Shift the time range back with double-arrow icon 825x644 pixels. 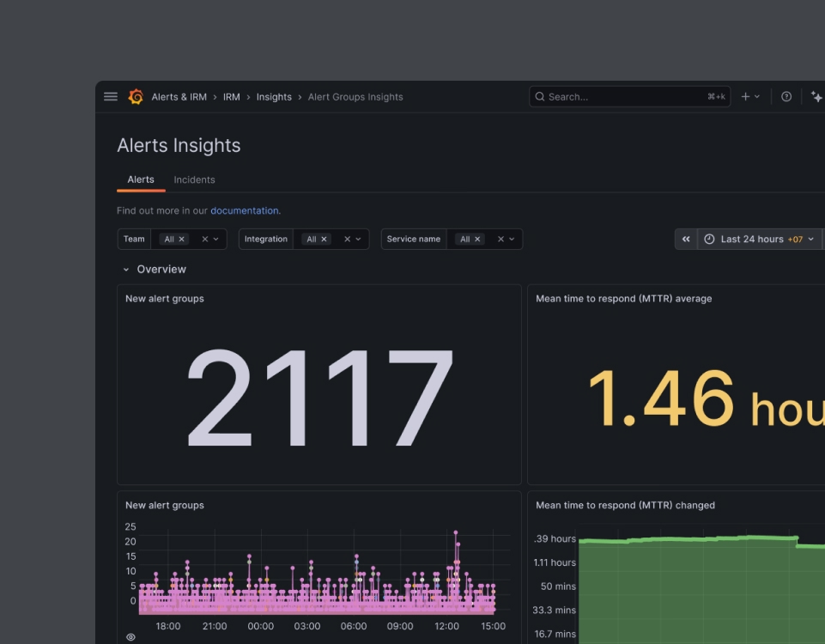[x=686, y=240]
